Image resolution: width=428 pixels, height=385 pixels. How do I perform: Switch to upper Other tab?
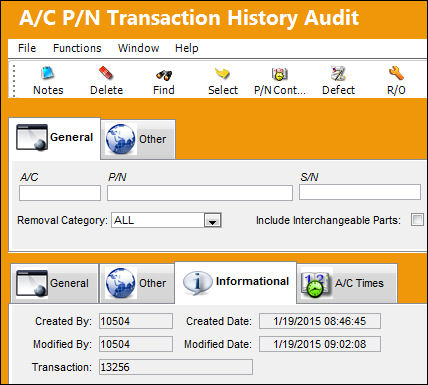coord(138,139)
